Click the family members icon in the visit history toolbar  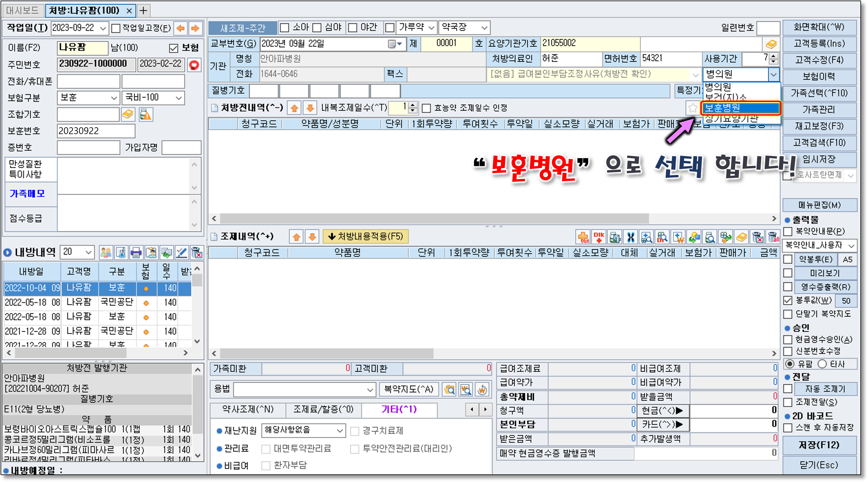coord(106,253)
